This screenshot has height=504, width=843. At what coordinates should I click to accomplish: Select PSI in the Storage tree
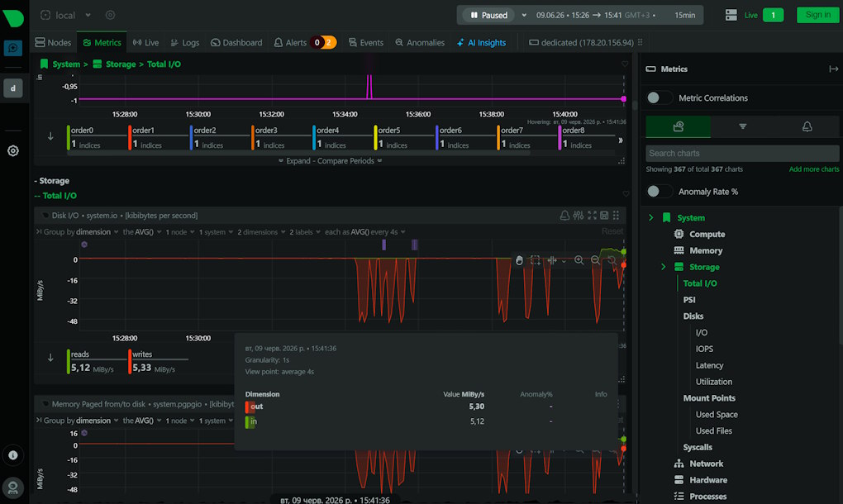click(689, 300)
